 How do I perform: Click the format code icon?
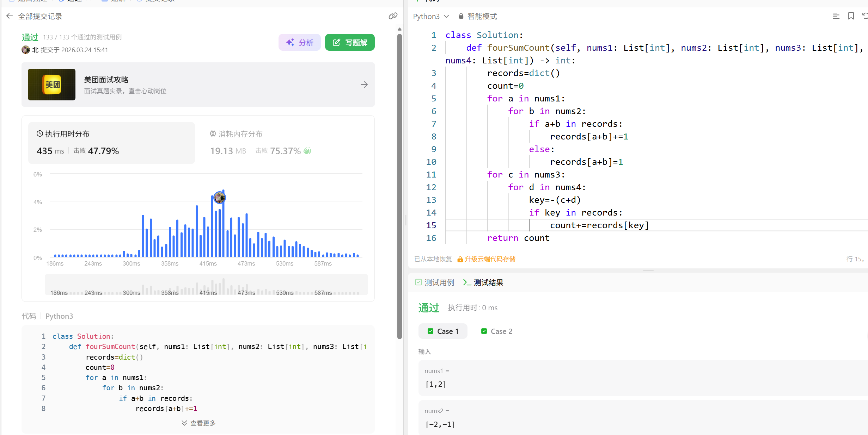(836, 16)
